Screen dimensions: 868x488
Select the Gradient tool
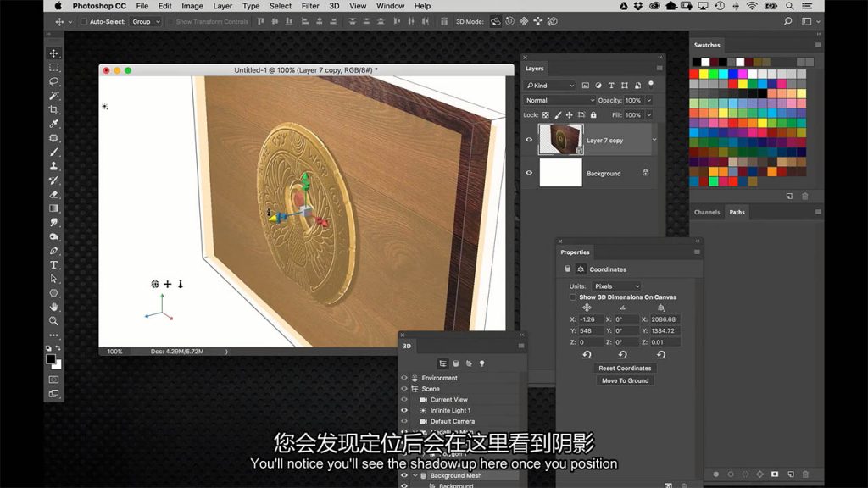[53, 208]
